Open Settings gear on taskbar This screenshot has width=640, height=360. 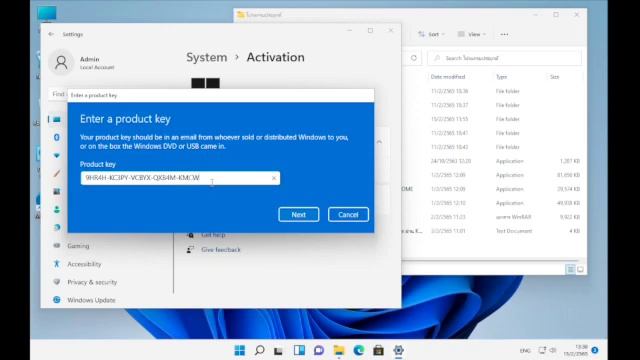pyautogui.click(x=398, y=350)
